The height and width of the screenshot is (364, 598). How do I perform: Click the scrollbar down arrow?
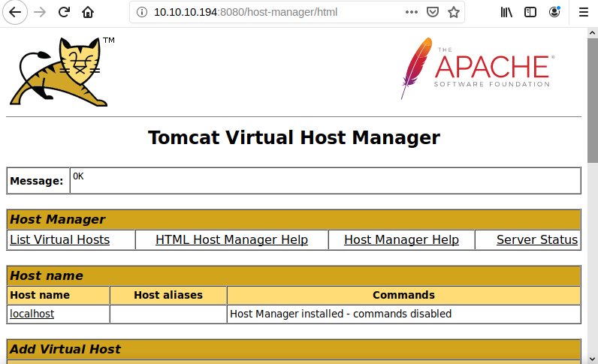coord(592,359)
